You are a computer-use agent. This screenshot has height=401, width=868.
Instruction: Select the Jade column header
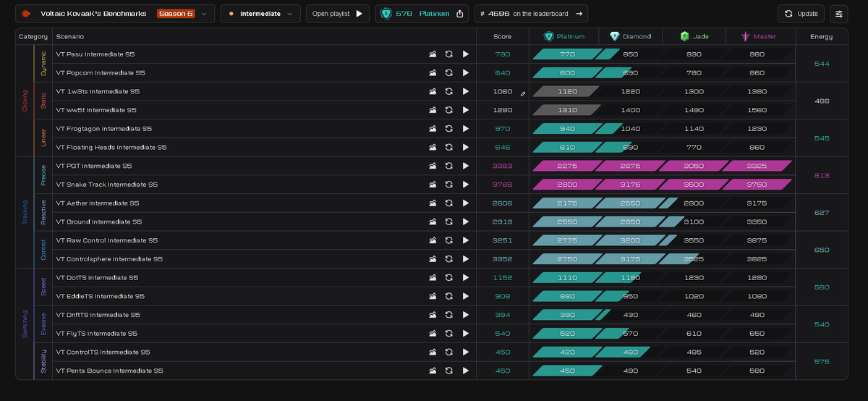(x=694, y=36)
